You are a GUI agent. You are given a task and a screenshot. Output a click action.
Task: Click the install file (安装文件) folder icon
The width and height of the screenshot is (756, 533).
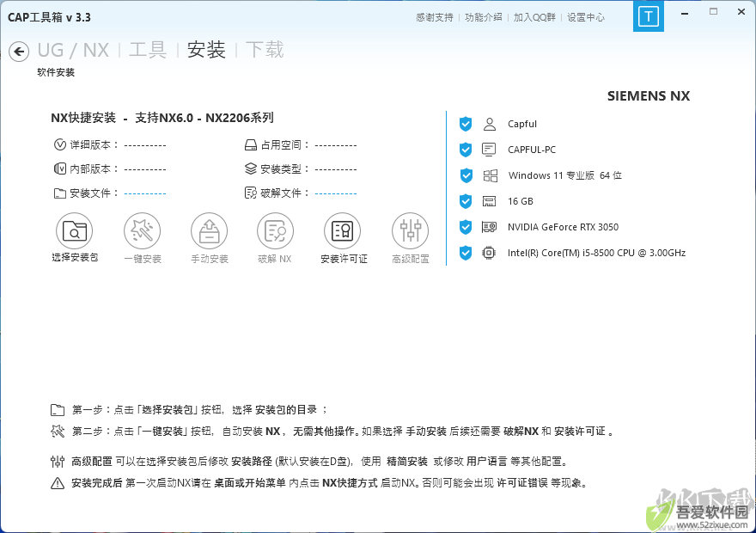click(60, 193)
